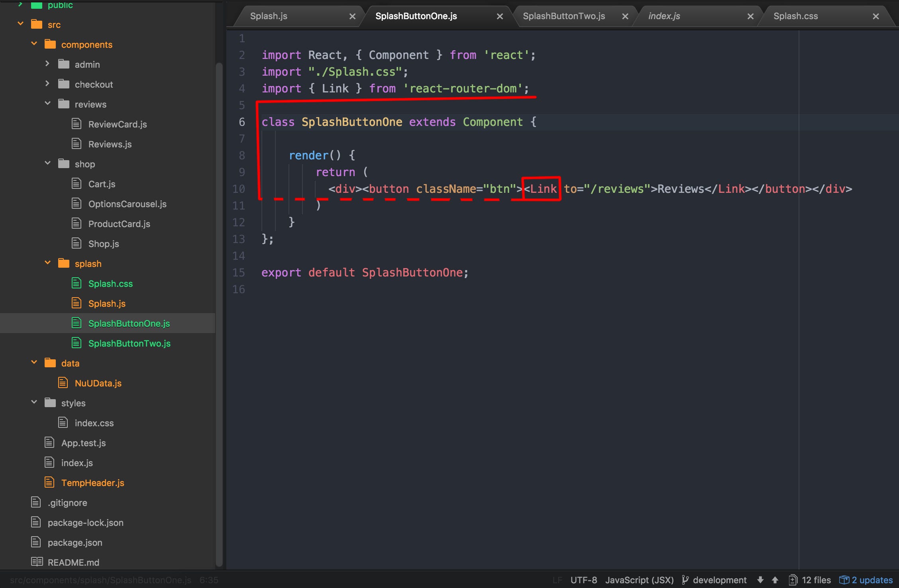Click the git push up-arrow icon
This screenshot has height=588, width=899.
pyautogui.click(x=775, y=580)
